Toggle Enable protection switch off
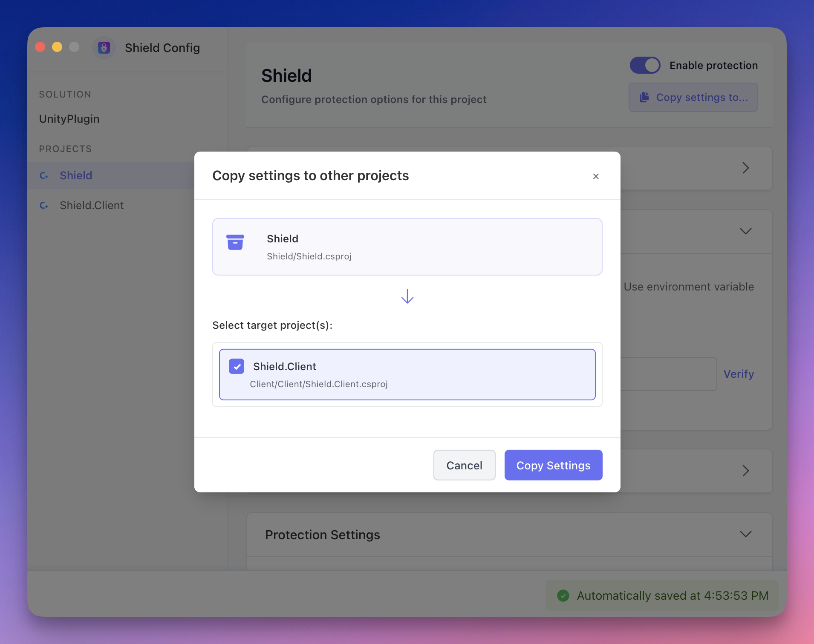Image resolution: width=814 pixels, height=644 pixels. pos(644,65)
